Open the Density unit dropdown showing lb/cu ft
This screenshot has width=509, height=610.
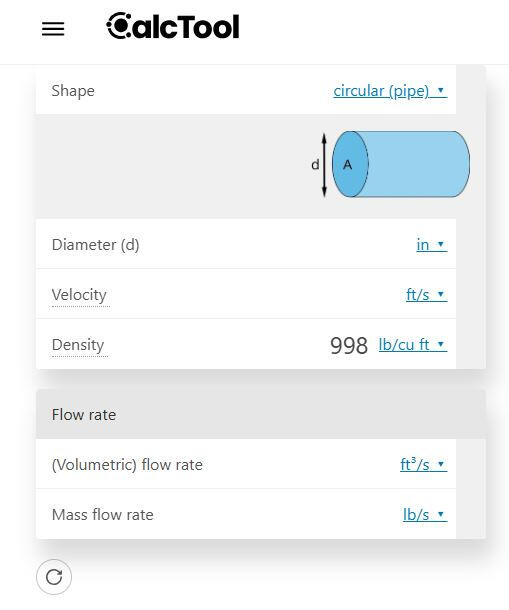(413, 345)
